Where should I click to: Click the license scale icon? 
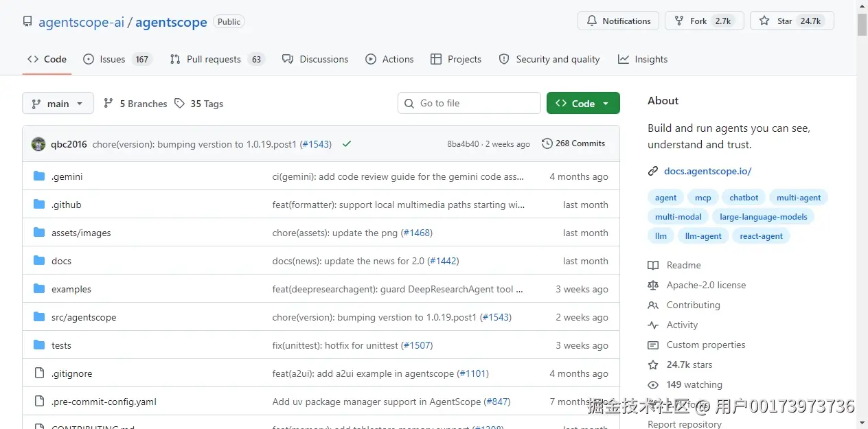[653, 285]
